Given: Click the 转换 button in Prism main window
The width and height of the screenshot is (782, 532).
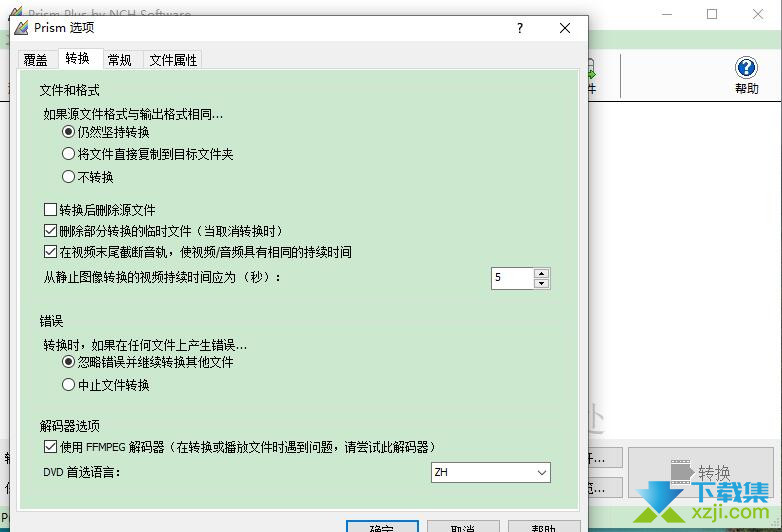Looking at the screenshot, I should coord(701,472).
